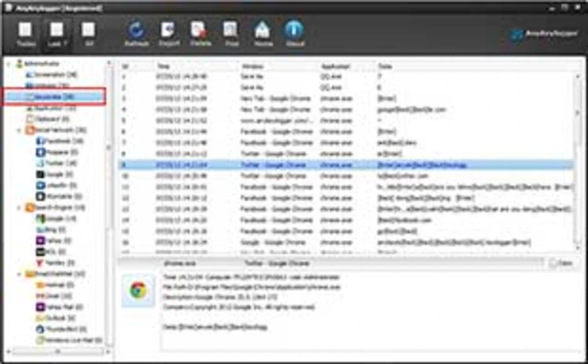Select log row Id 6 Facebook
The image size is (588, 364).
346,131
